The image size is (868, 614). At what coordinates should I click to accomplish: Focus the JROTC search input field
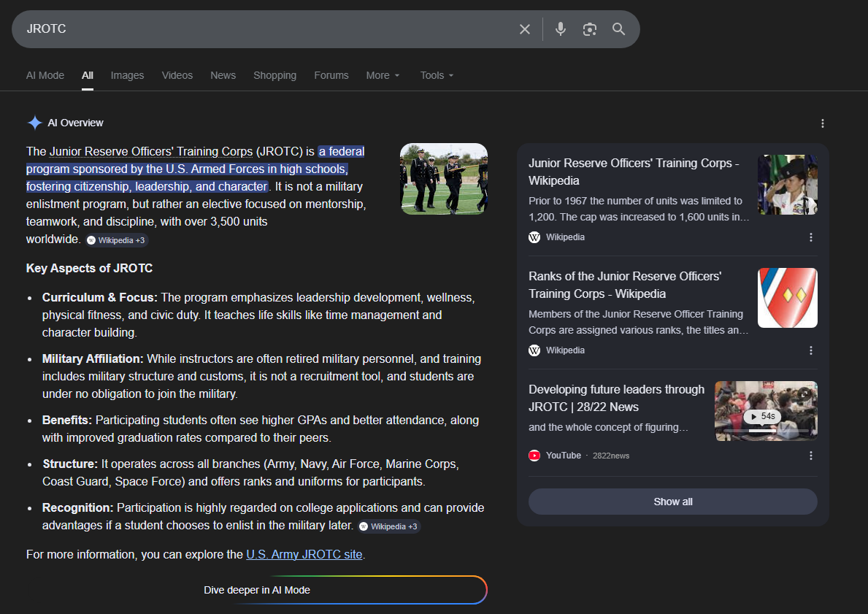(x=266, y=28)
